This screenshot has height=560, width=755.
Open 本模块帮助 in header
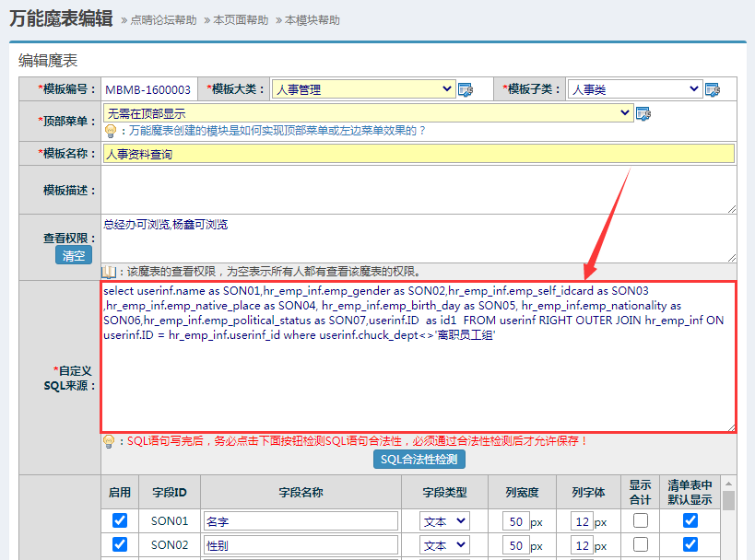pos(313,20)
